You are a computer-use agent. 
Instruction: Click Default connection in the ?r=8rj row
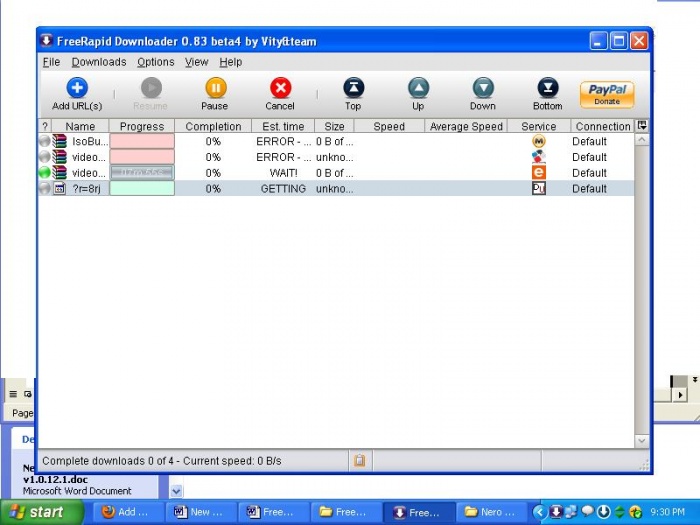tap(589, 189)
